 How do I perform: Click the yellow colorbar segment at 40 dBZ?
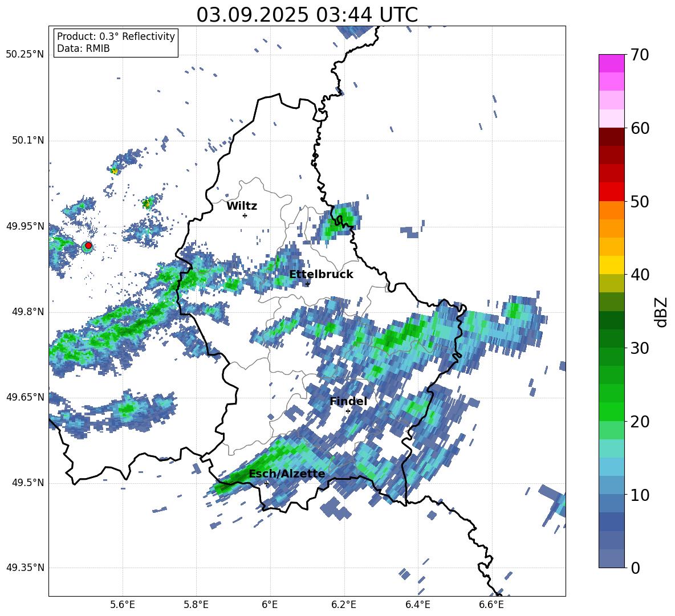611,265
